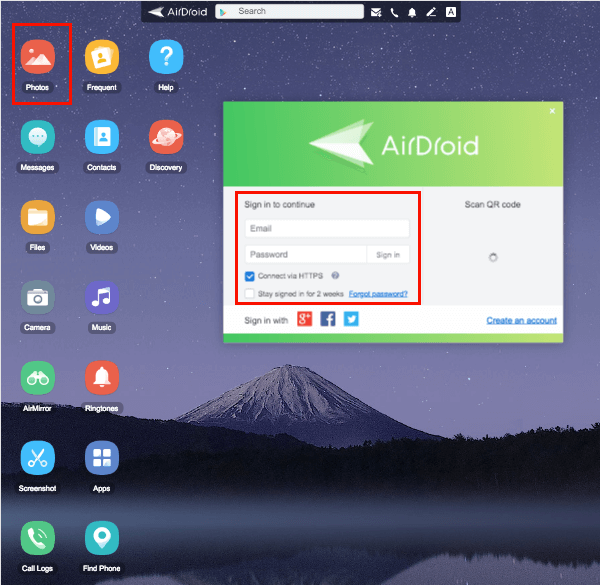Open the Call Logs icon
Screen dimensions: 600x585
tap(38, 538)
